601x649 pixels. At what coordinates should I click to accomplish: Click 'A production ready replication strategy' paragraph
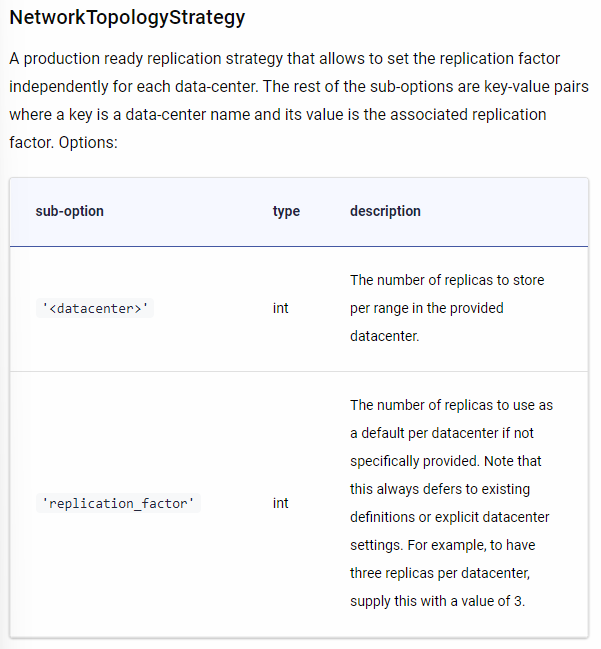click(299, 101)
